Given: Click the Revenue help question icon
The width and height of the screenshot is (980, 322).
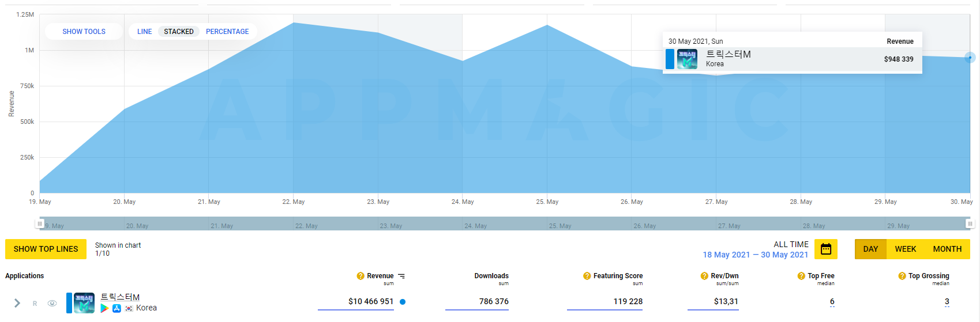Looking at the screenshot, I should [x=361, y=276].
